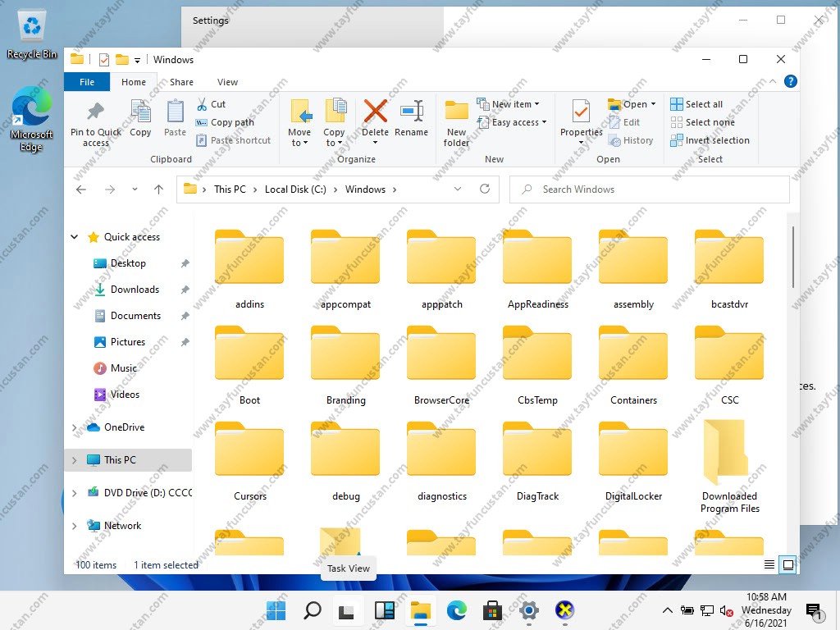840x630 pixels.
Task: Expand the address bar history dropdown
Action: [458, 189]
